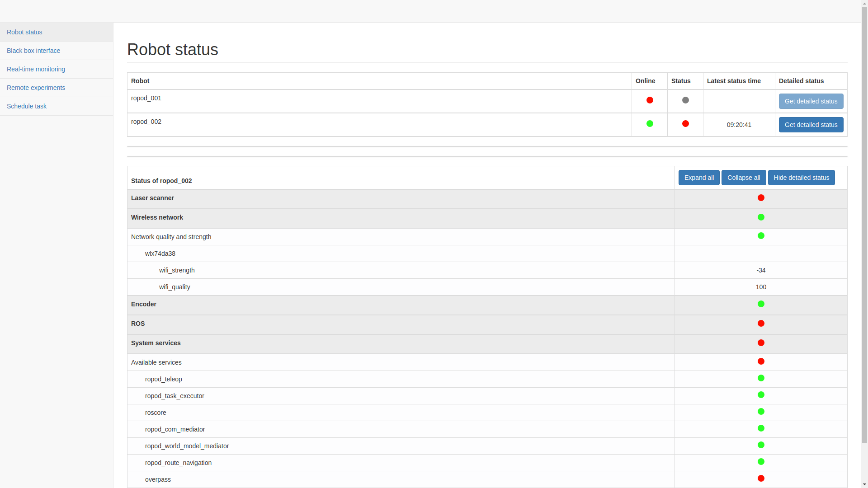Click ropod_001 red online indicator

point(650,100)
